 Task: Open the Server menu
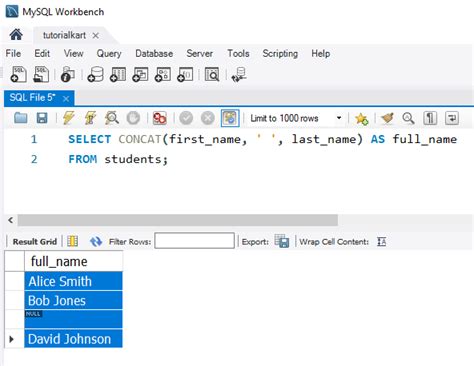200,53
